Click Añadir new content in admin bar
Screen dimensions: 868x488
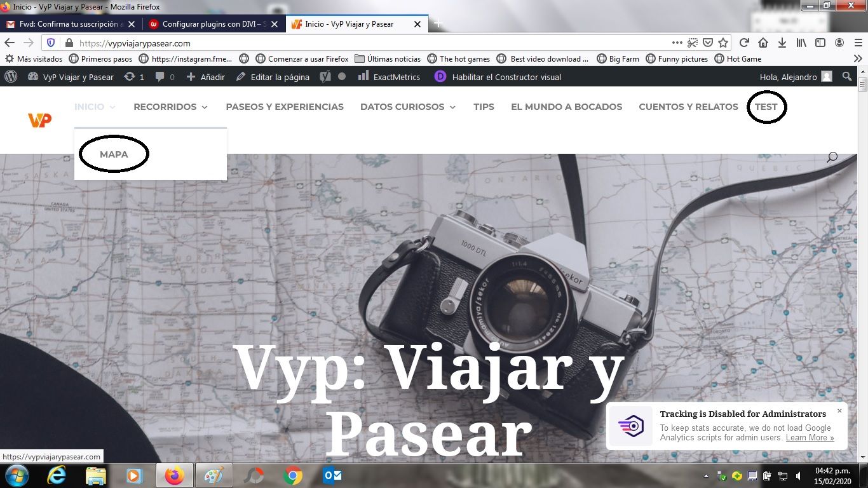(205, 76)
